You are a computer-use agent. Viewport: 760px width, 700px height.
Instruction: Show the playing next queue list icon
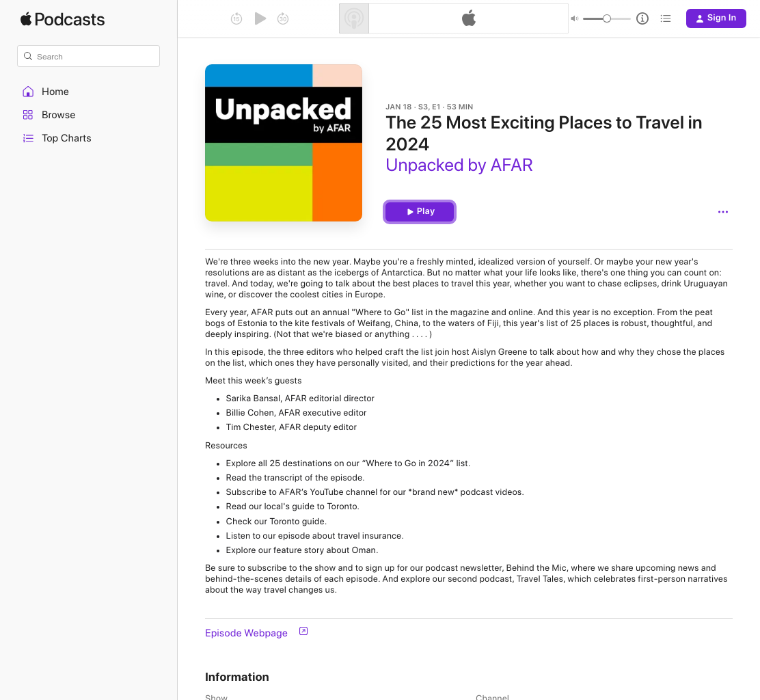[666, 19]
